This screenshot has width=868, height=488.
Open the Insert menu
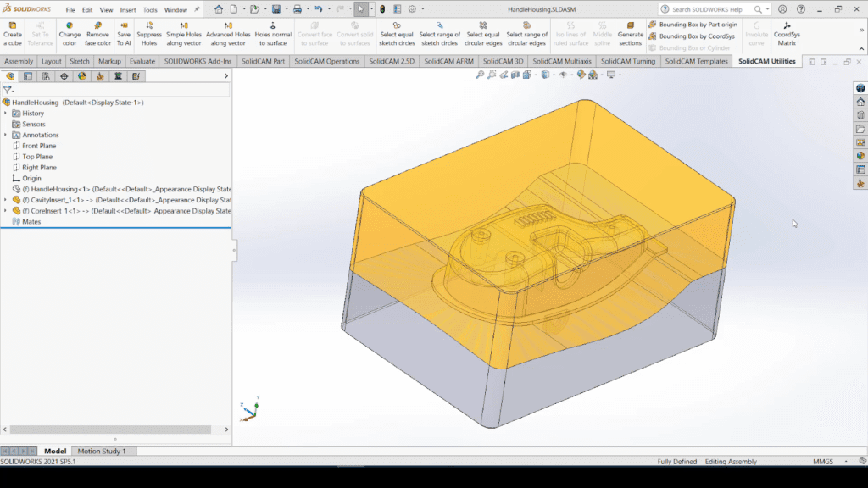pyautogui.click(x=127, y=10)
